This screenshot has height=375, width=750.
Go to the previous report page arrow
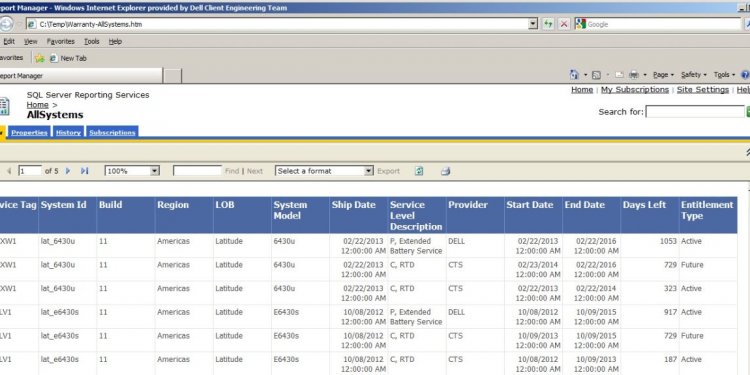pos(8,171)
